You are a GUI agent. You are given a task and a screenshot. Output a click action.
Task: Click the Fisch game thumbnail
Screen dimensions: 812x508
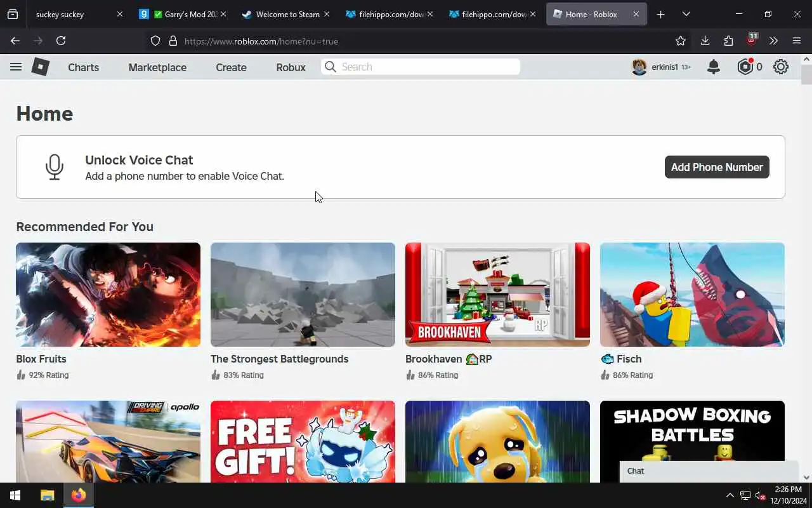(692, 295)
